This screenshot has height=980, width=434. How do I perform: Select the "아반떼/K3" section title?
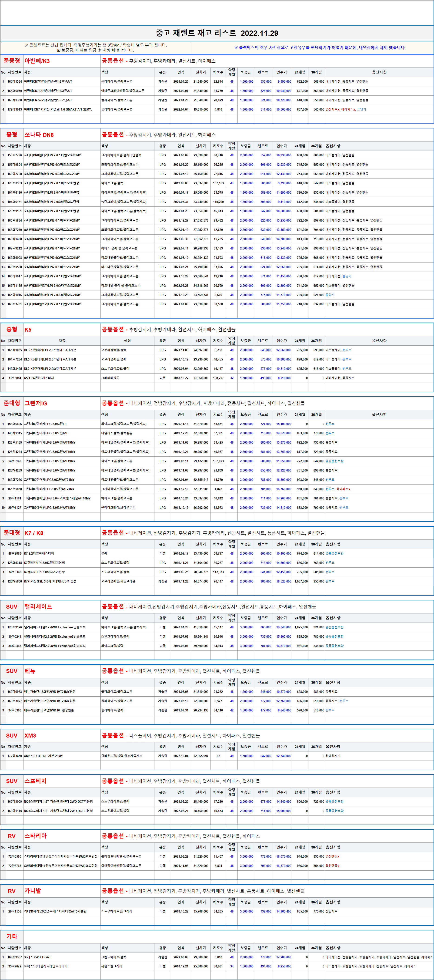(x=37, y=61)
